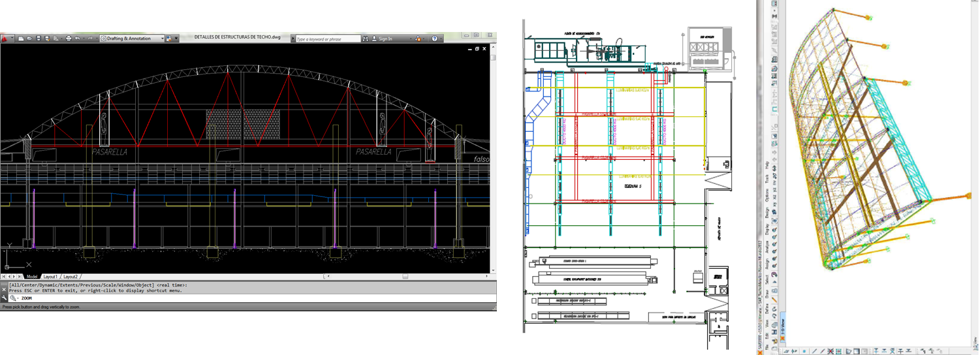This screenshot has height=355, width=980.
Task: Click the horizontal scrollbar thumb below drawing
Action: (405, 277)
